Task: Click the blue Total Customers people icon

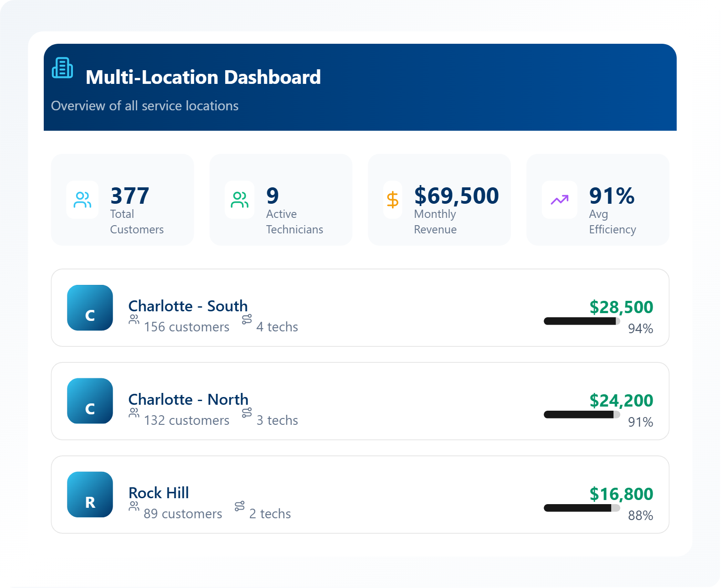Action: point(82,200)
